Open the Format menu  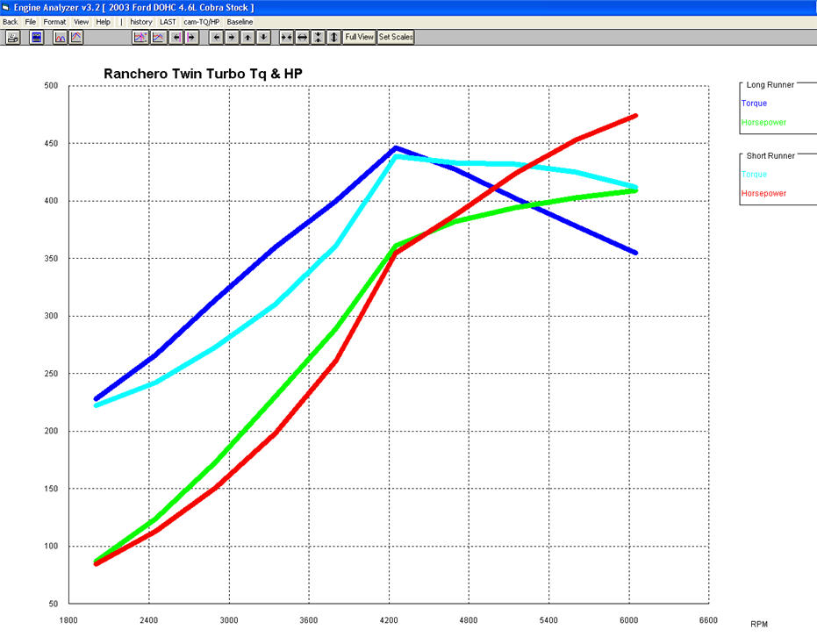(x=54, y=22)
